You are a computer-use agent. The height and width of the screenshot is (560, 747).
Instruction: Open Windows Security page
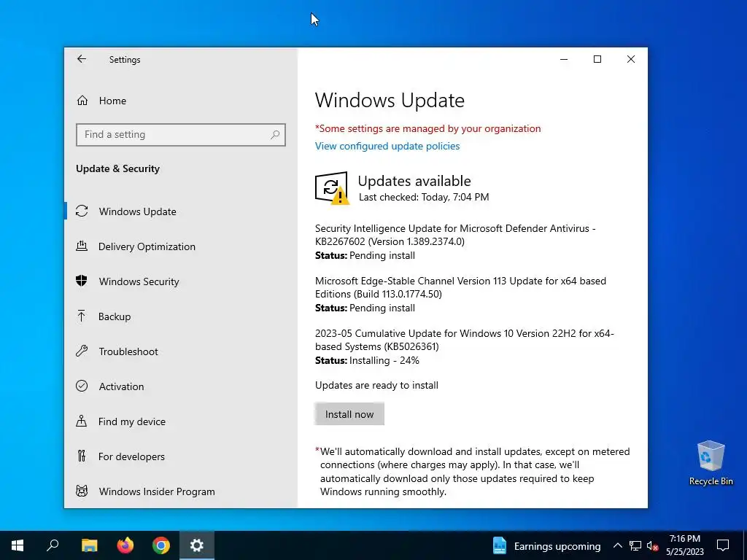coord(139,281)
